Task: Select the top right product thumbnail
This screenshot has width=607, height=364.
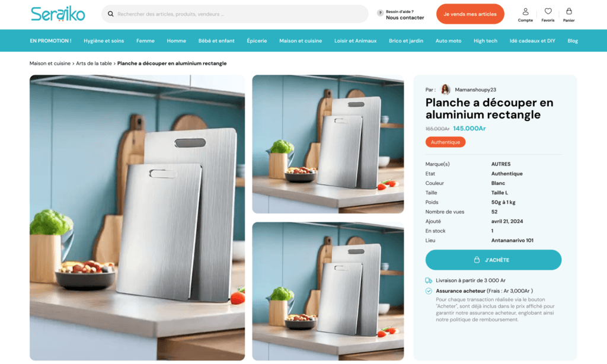Action: click(x=328, y=144)
